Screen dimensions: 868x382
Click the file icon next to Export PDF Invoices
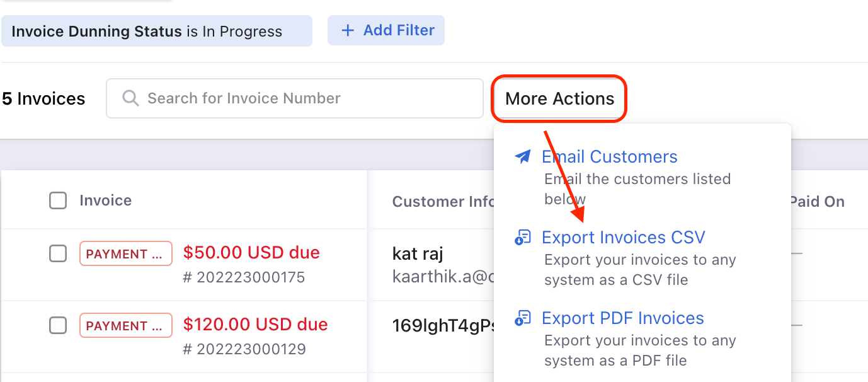(x=523, y=318)
